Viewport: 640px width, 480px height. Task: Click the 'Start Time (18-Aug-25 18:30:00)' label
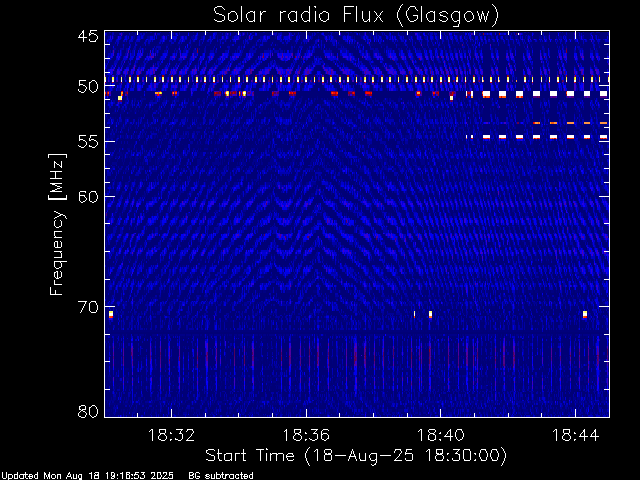(x=356, y=456)
